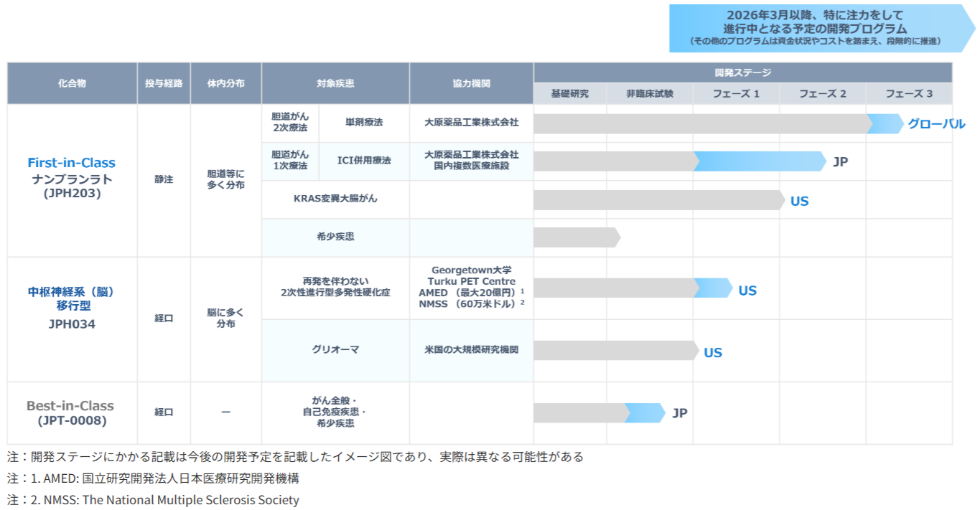980x510 pixels.
Task: Select the 対象疾患 column header
Action: 335,83
